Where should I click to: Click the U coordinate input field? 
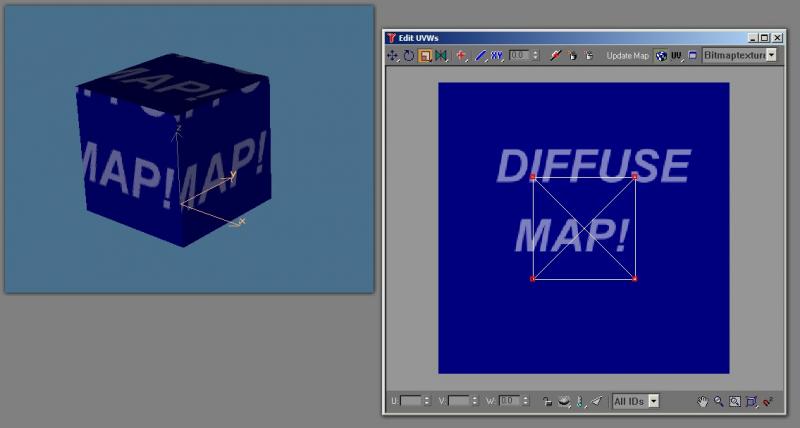(x=411, y=401)
